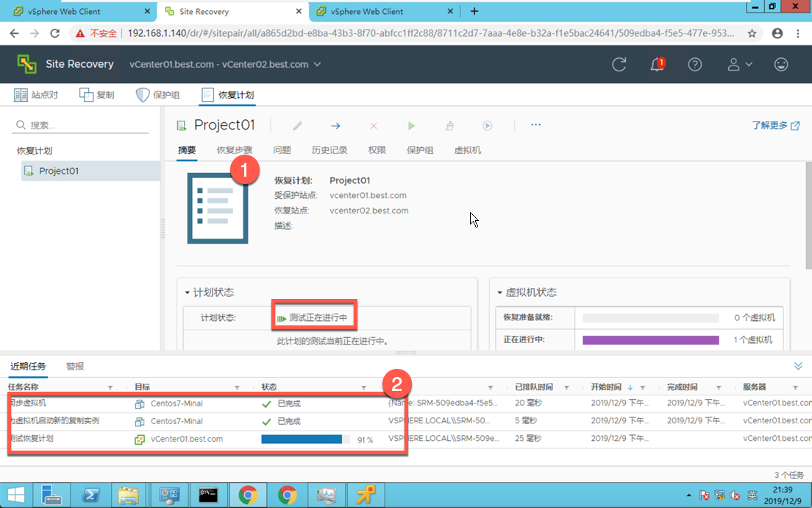Open the 历史记录 tab
This screenshot has width=812, height=508.
coord(330,149)
